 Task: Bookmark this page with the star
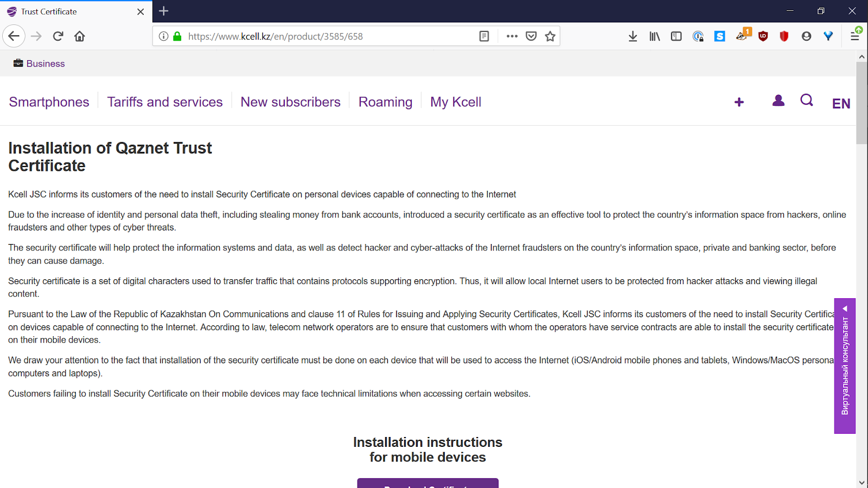550,36
